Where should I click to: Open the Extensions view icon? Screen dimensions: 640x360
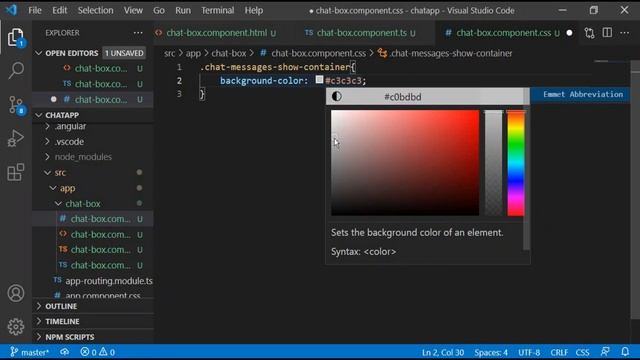pyautogui.click(x=16, y=172)
